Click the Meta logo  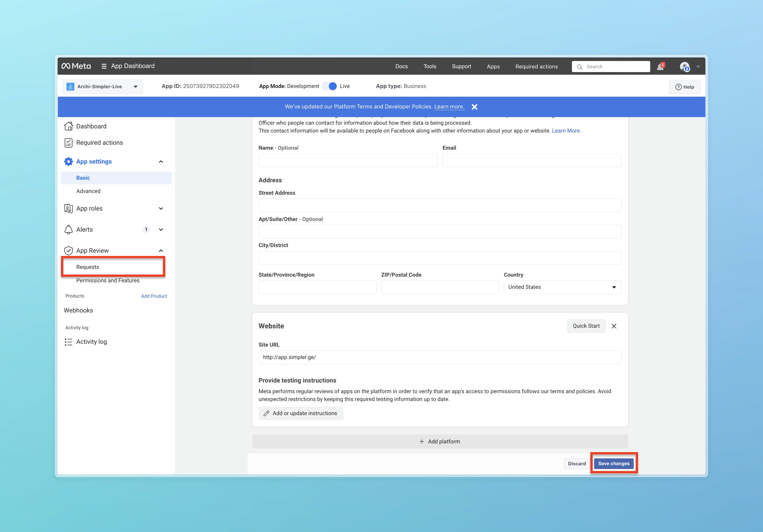click(x=76, y=66)
